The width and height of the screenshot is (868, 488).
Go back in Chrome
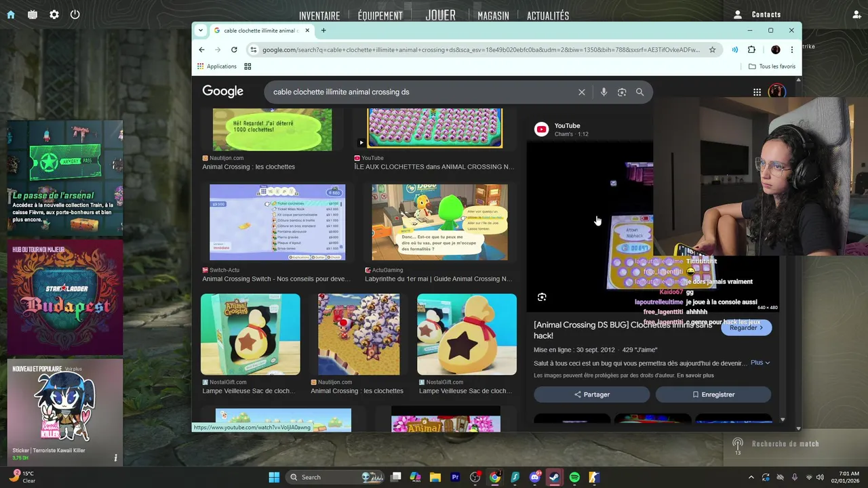201,49
